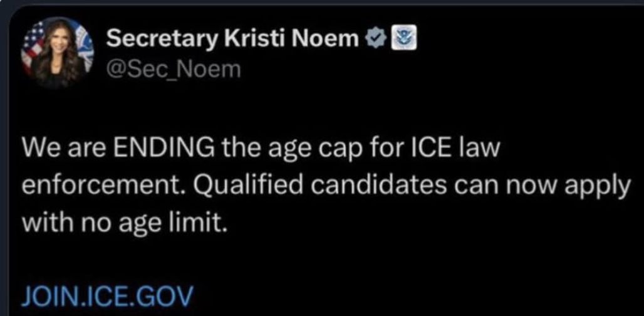Open Kristi Noem's profile avatar photo
The height and width of the screenshot is (316, 644).
click(x=58, y=53)
